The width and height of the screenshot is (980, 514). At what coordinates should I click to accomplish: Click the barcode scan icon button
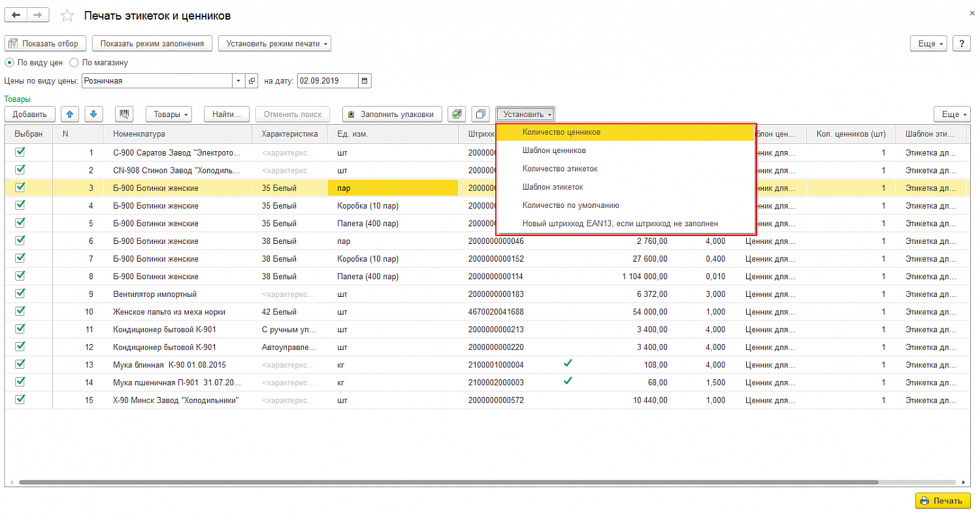124,114
